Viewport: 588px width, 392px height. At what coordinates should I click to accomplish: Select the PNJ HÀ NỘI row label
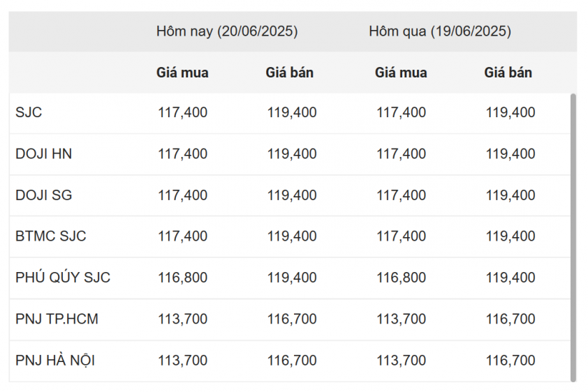[55, 360]
